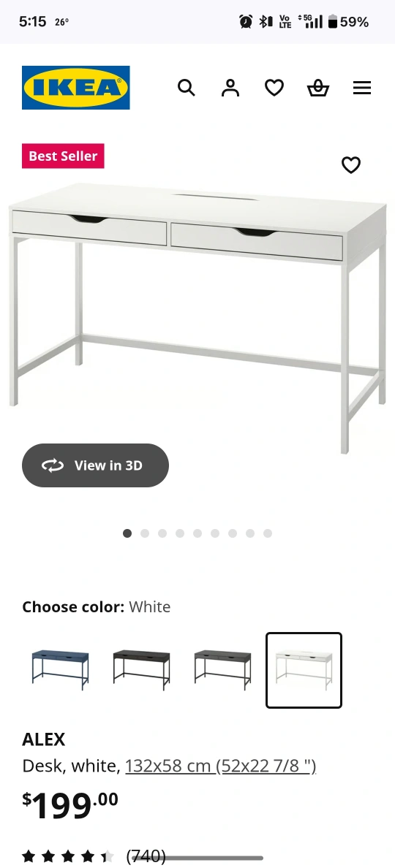Select the white desk color option
Viewport: 395px width, 868px height.
click(x=304, y=670)
